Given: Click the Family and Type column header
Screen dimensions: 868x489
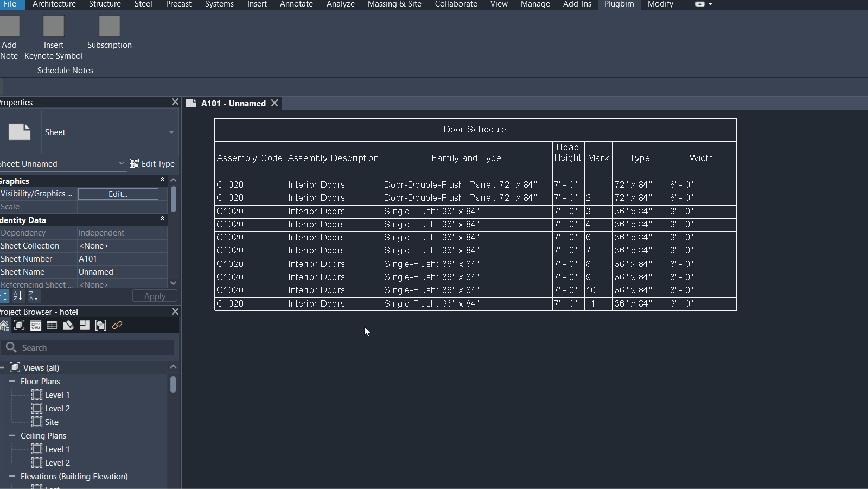Looking at the screenshot, I should coord(467,154).
